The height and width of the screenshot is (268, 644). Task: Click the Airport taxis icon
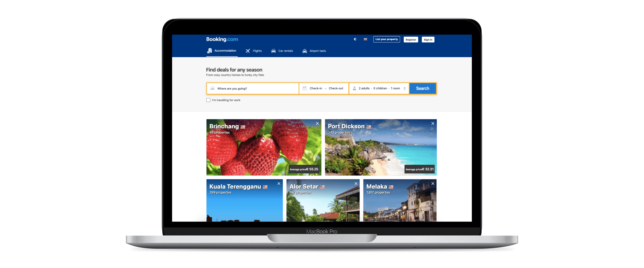304,51
